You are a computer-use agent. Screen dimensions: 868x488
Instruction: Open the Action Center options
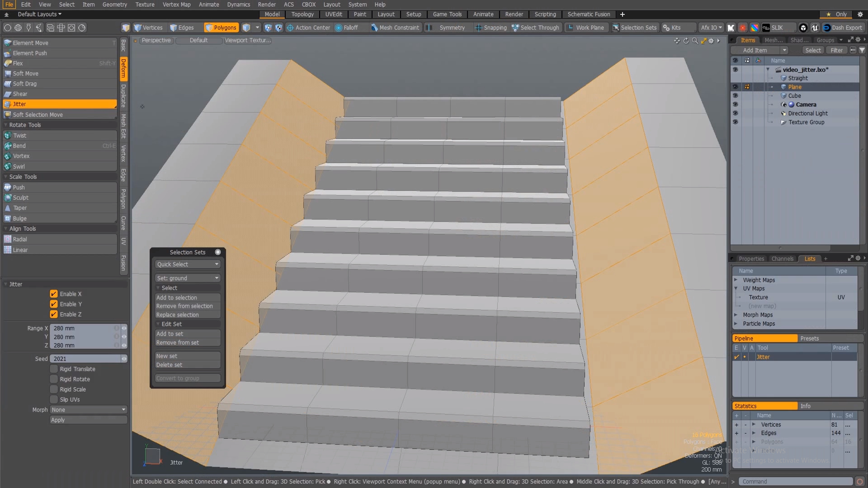point(308,28)
